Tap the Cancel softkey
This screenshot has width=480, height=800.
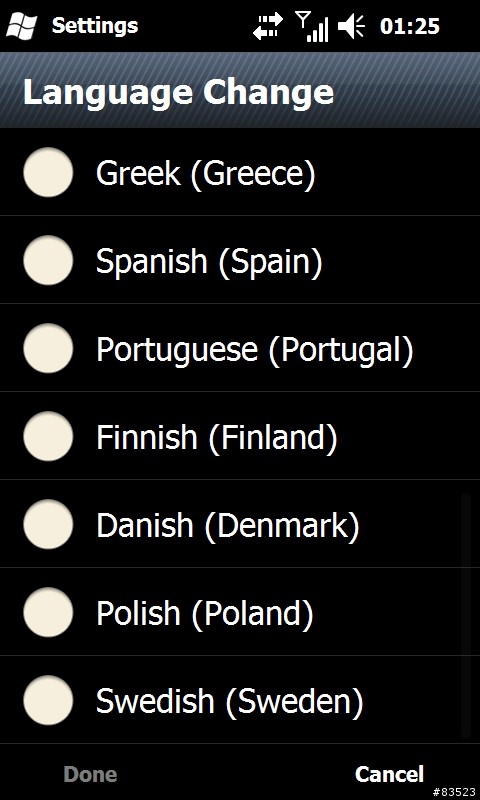(x=389, y=774)
